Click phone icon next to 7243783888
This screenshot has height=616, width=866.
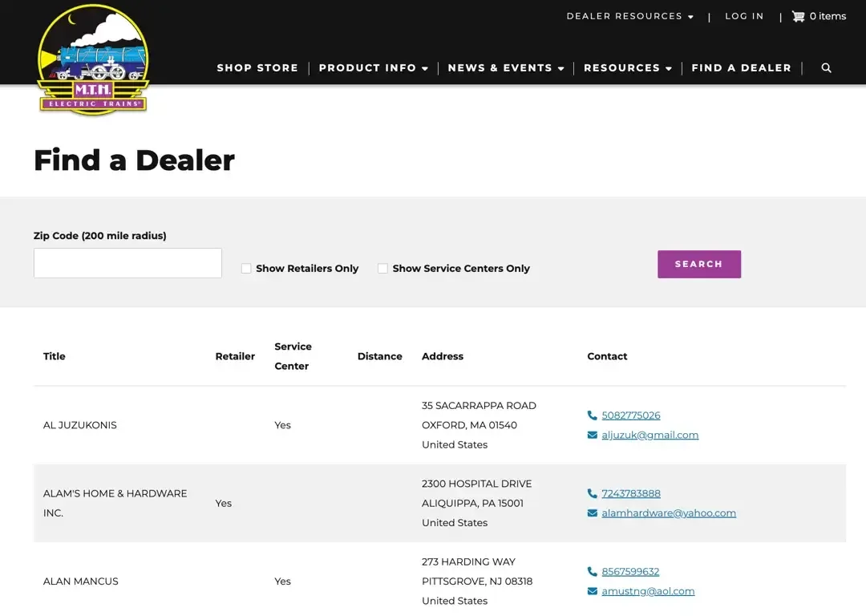pyautogui.click(x=592, y=493)
